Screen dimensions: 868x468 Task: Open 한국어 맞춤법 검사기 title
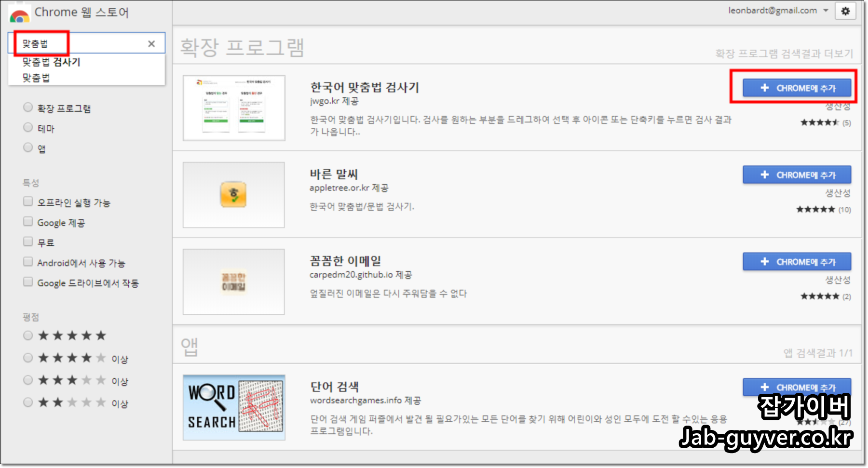pyautogui.click(x=365, y=87)
